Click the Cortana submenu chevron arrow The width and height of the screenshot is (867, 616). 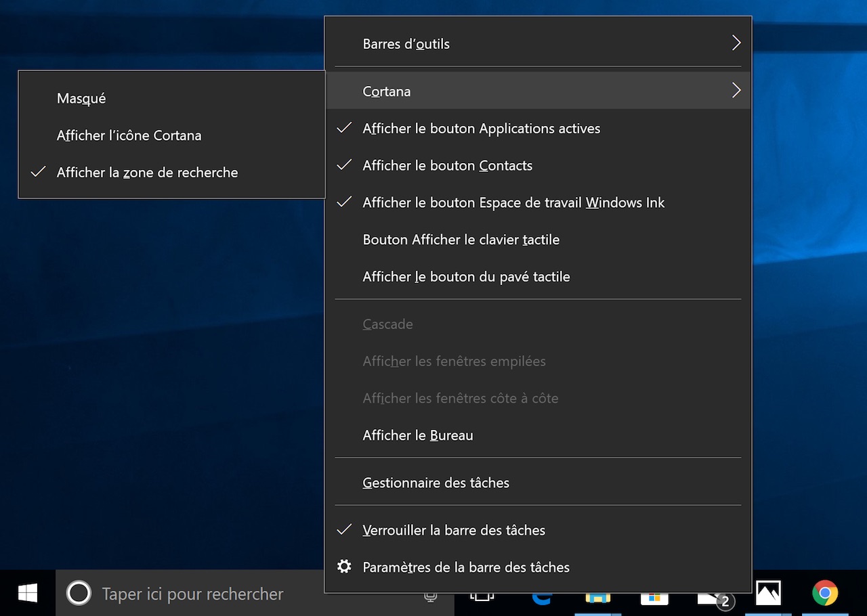coord(736,90)
